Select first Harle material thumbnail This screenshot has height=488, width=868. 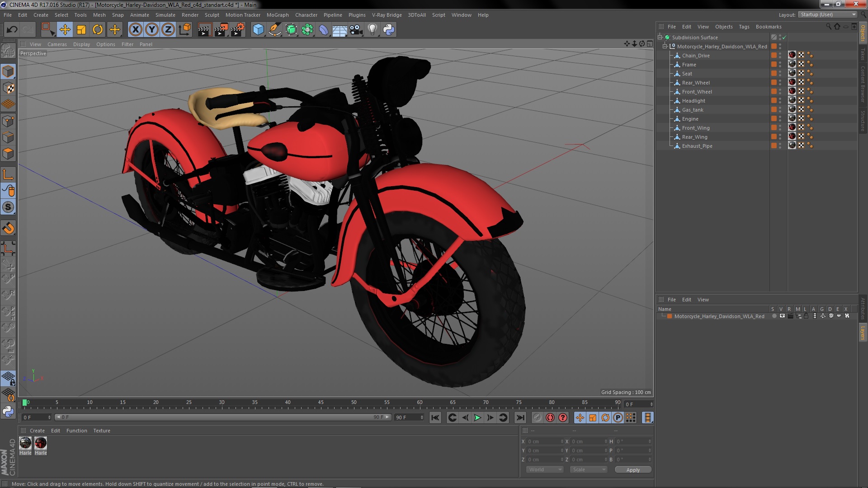[x=25, y=443]
